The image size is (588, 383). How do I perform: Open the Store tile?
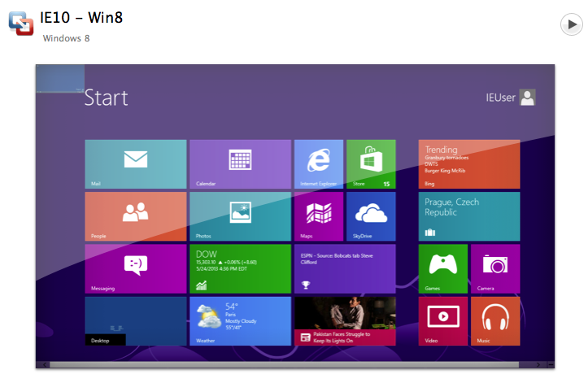371,164
